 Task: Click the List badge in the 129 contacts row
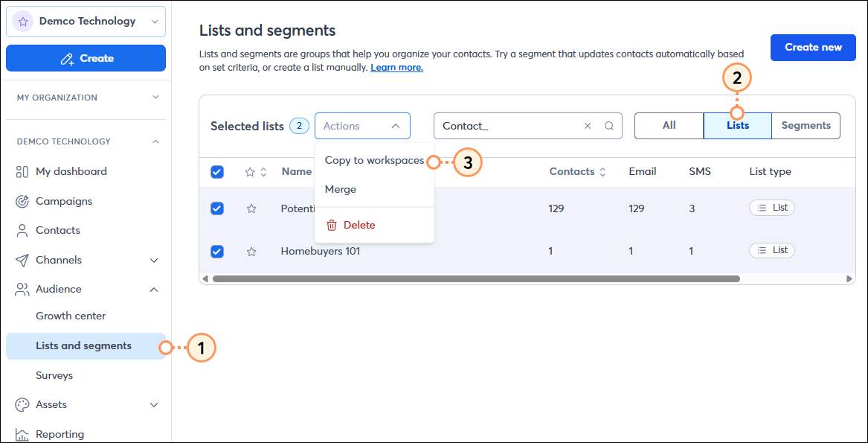[771, 208]
